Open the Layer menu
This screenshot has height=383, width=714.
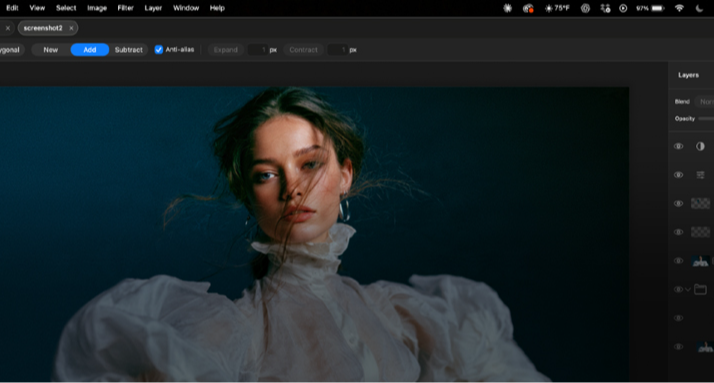coord(153,8)
